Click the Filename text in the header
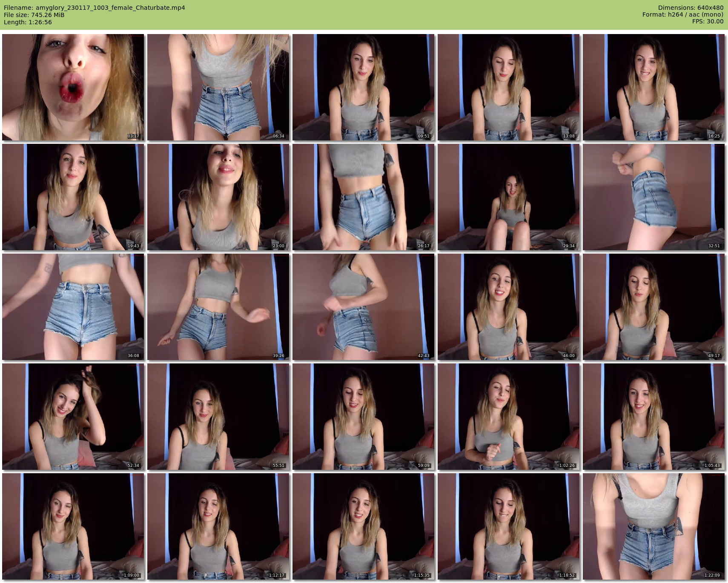 [x=94, y=8]
